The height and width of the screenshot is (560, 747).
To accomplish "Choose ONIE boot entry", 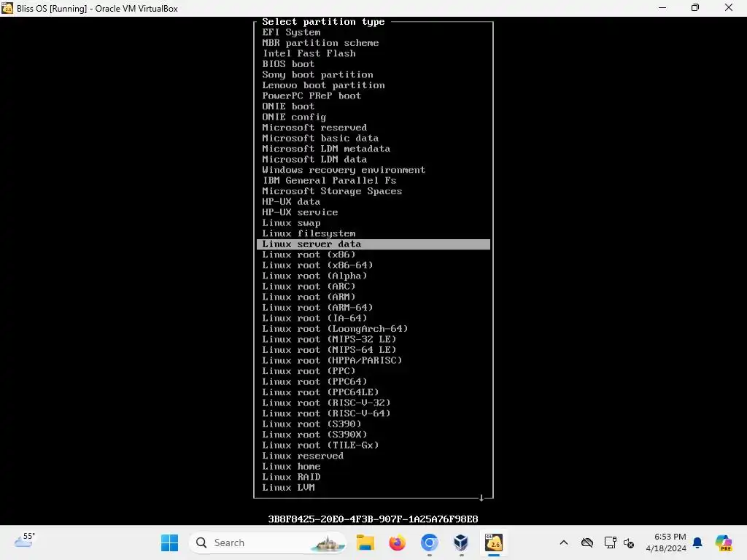I will (x=287, y=106).
